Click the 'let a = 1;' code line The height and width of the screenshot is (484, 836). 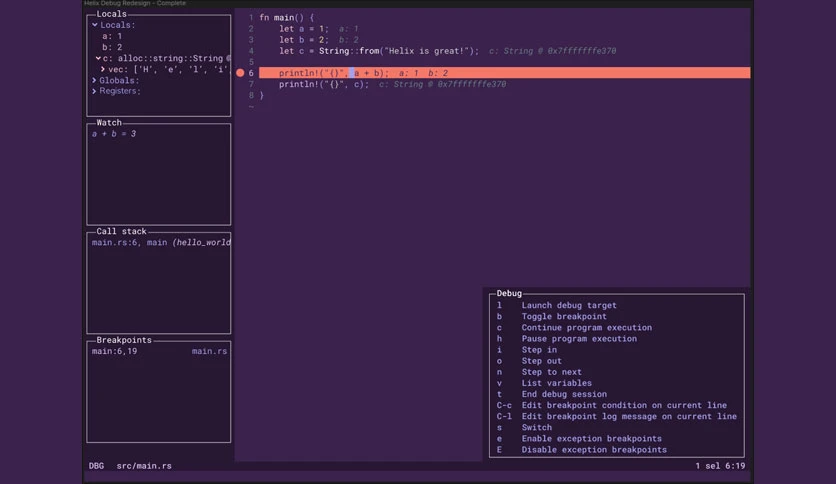pos(304,29)
